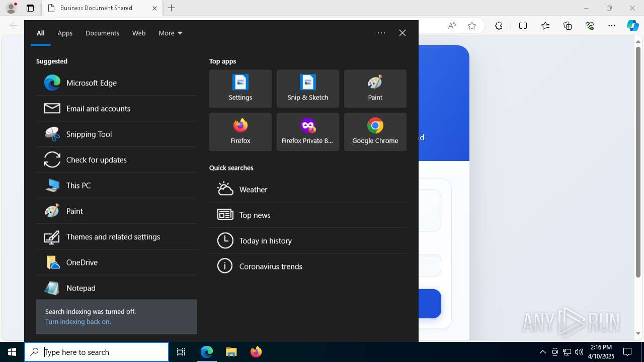Open the notification center
Image resolution: width=644 pixels, height=362 pixels.
627,352
